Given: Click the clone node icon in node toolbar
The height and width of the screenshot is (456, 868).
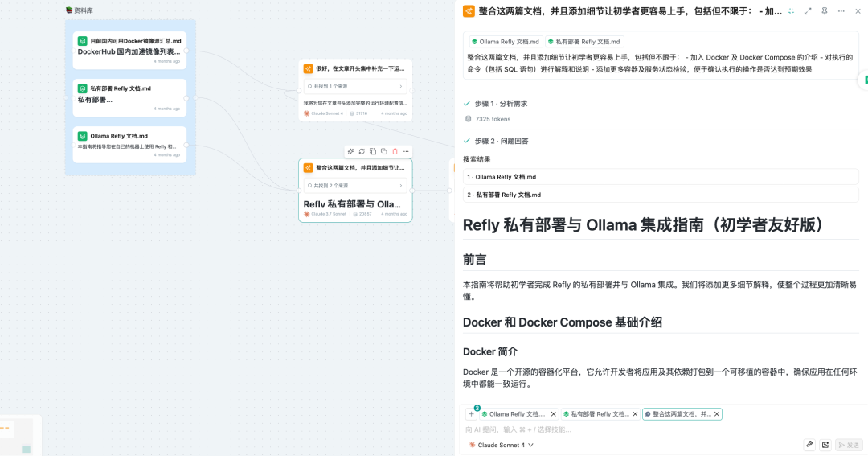Looking at the screenshot, I should 373,151.
